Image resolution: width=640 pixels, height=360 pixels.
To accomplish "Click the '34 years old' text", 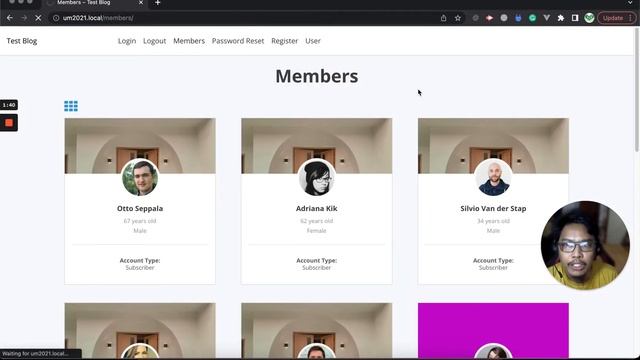I will pyautogui.click(x=493, y=221).
